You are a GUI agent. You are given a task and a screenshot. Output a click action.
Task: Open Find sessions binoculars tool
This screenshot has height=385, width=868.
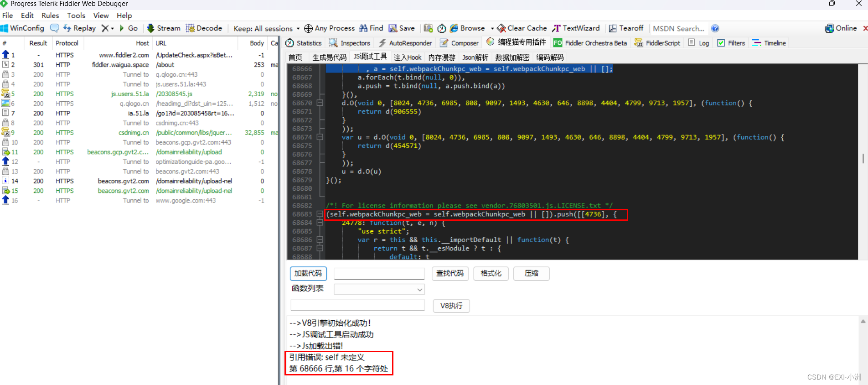[371, 28]
